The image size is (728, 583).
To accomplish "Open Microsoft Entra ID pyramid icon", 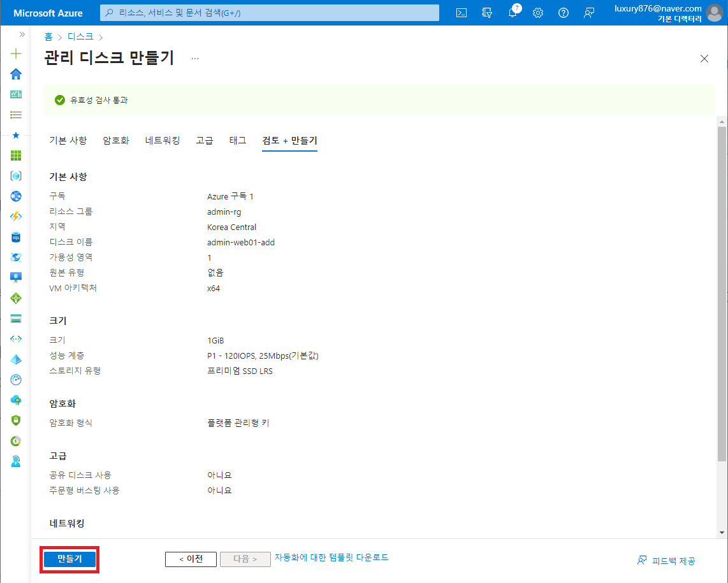I will pos(16,359).
